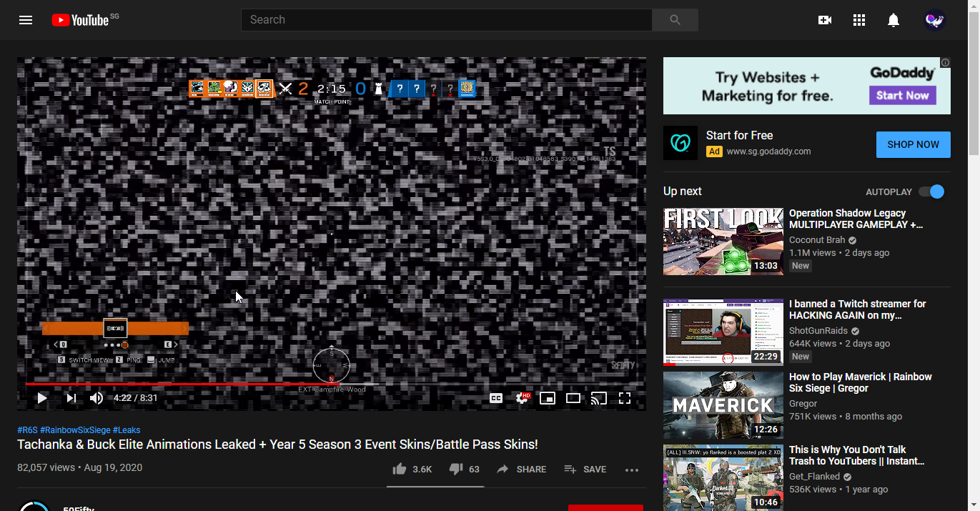Open the hamburger guide menu
The width and height of the screenshot is (980, 511).
click(26, 20)
